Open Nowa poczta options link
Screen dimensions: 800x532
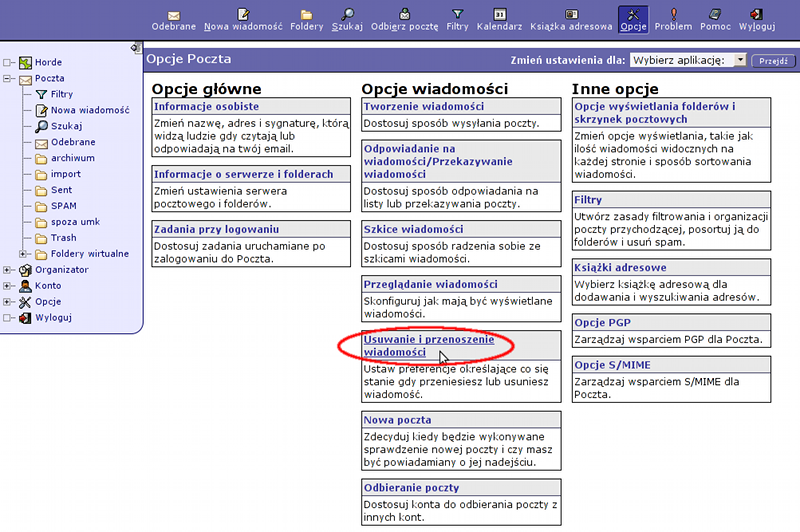397,420
